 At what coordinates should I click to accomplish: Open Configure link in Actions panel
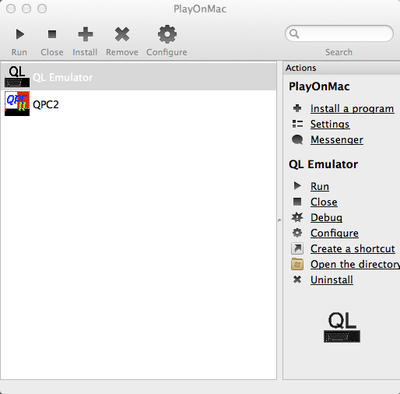click(334, 233)
